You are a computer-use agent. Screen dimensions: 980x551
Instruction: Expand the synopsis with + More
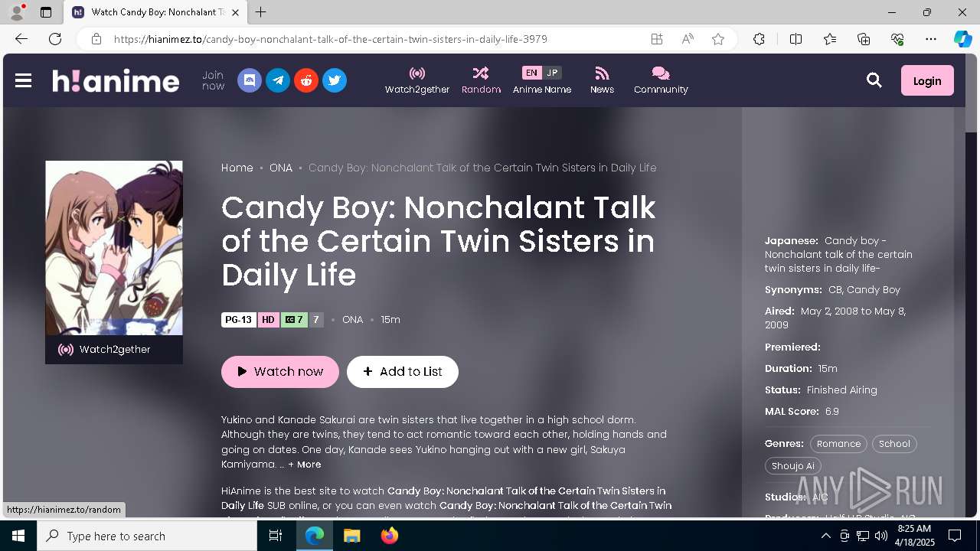pyautogui.click(x=305, y=465)
